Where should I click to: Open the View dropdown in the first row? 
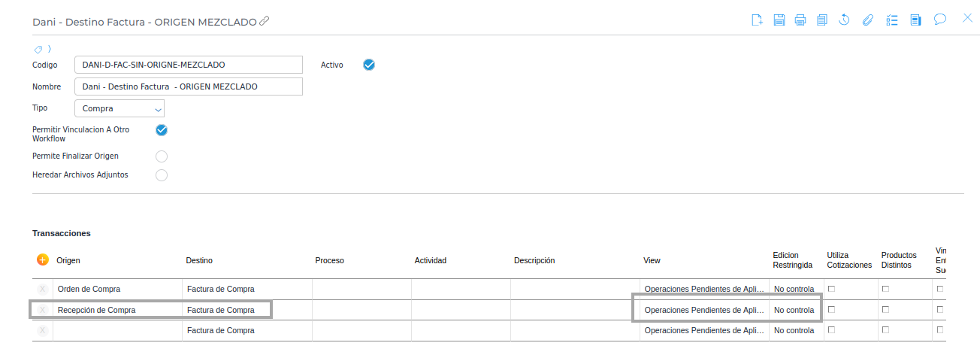704,289
